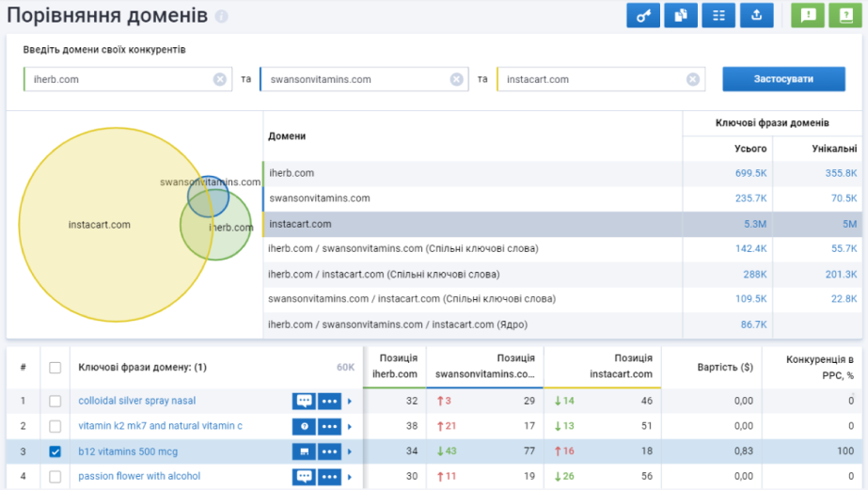The height and width of the screenshot is (490, 868).
Task: Click swansonvitamins.com unique 70.5K
Action: point(844,198)
